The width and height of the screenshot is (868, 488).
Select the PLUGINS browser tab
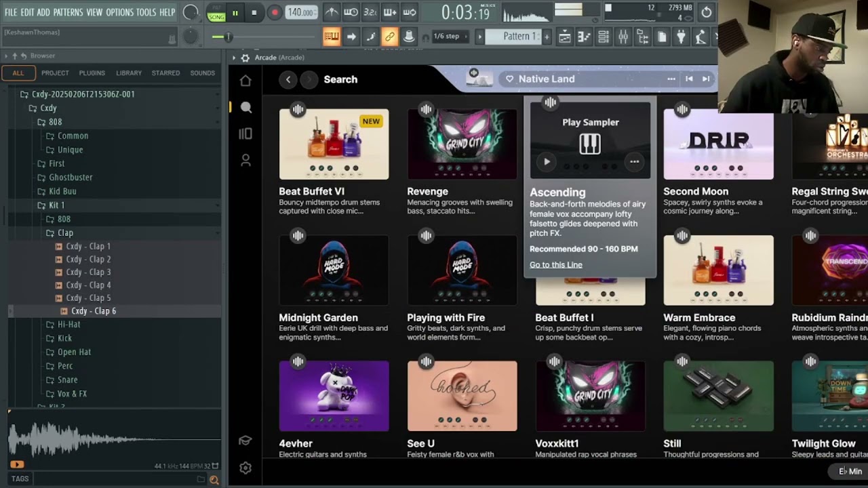click(92, 73)
